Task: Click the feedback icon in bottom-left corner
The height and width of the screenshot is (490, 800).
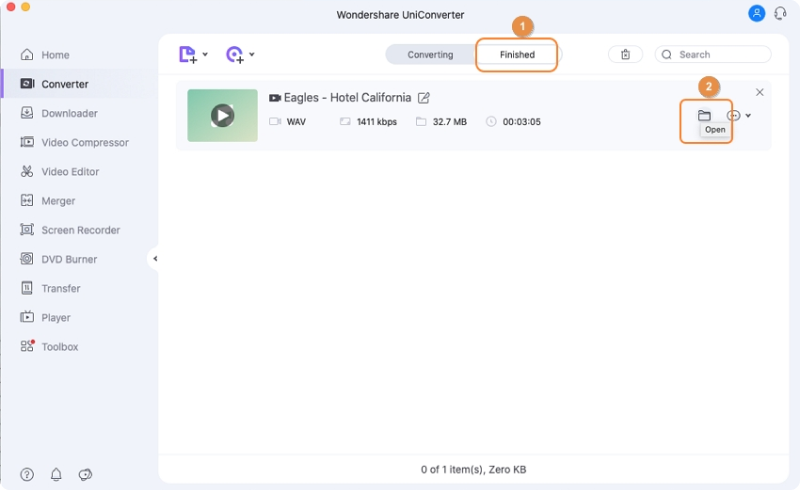Action: pos(85,474)
